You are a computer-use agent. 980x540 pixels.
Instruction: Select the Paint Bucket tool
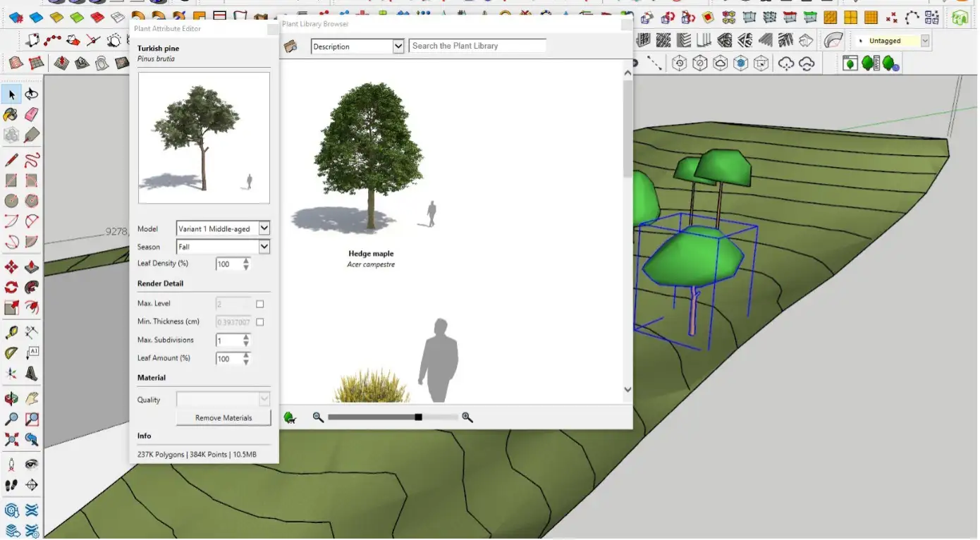(11, 113)
